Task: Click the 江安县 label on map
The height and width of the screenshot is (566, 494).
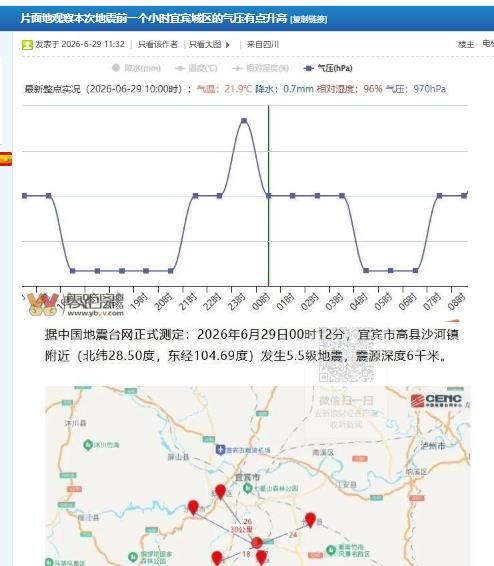Action: 346,484
